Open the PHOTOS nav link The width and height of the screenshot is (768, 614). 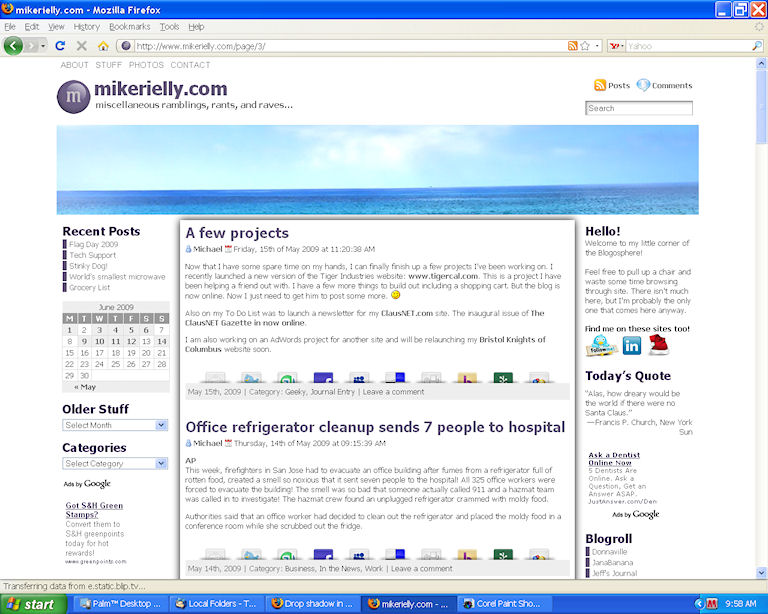tap(146, 65)
